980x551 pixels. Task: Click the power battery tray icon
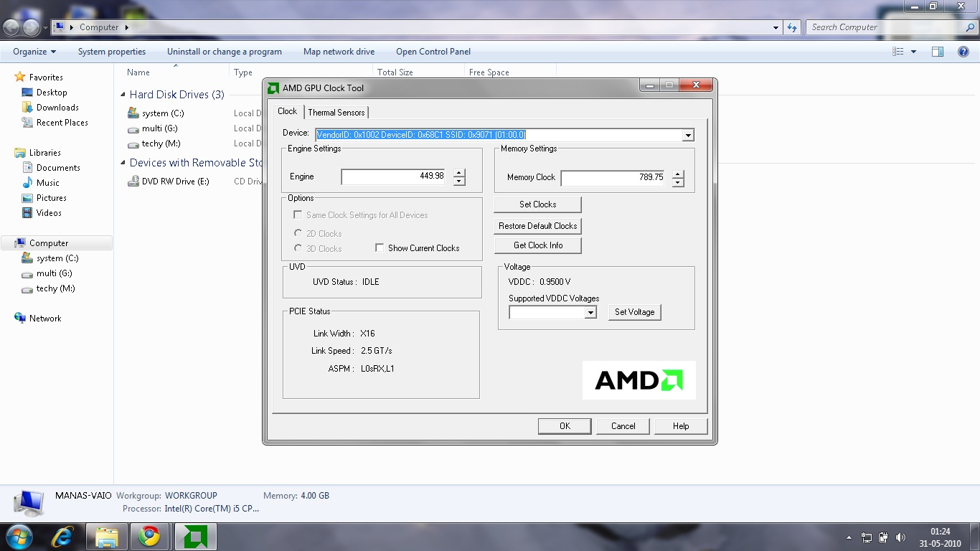click(883, 537)
